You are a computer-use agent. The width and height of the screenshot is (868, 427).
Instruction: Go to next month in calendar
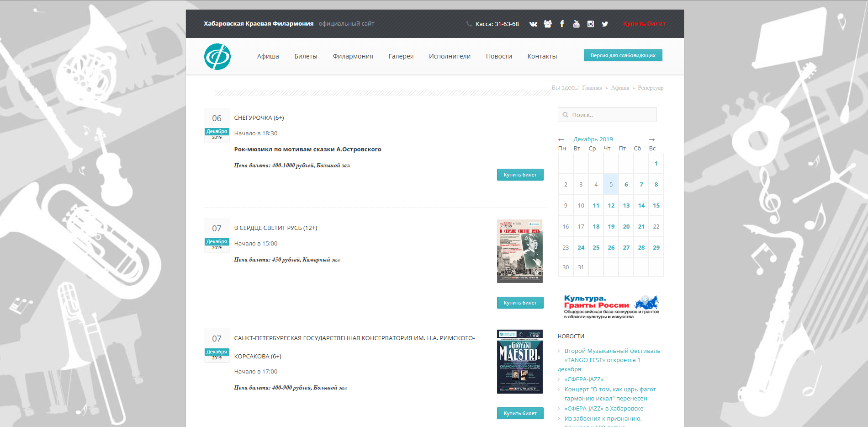pyautogui.click(x=652, y=139)
